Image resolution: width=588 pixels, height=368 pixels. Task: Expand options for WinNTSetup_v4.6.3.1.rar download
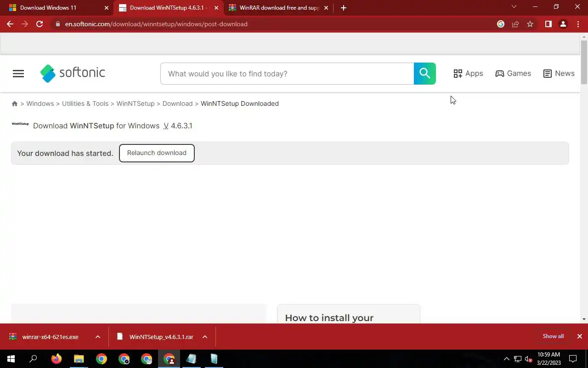[205, 337]
